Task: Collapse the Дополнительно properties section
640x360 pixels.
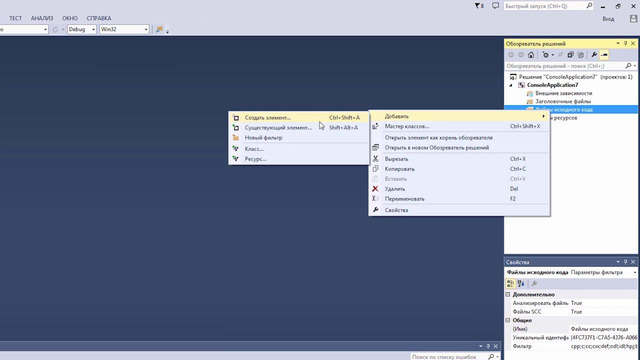Action: click(x=508, y=294)
